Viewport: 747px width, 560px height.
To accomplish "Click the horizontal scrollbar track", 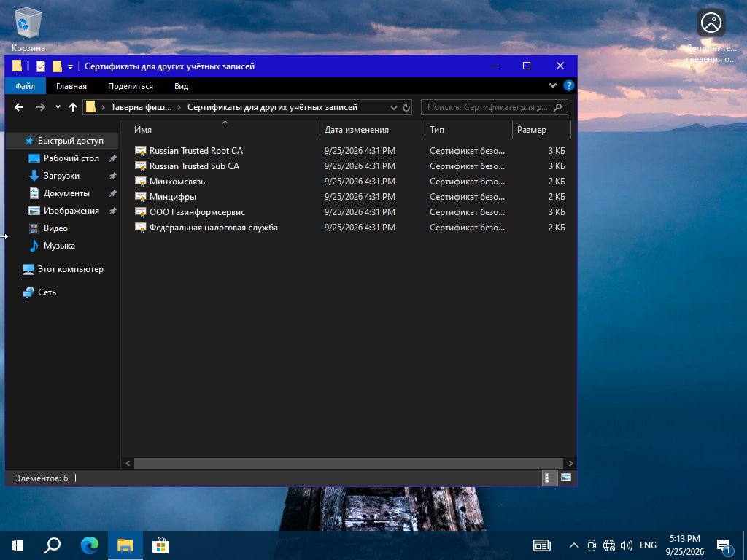I will tap(348, 463).
